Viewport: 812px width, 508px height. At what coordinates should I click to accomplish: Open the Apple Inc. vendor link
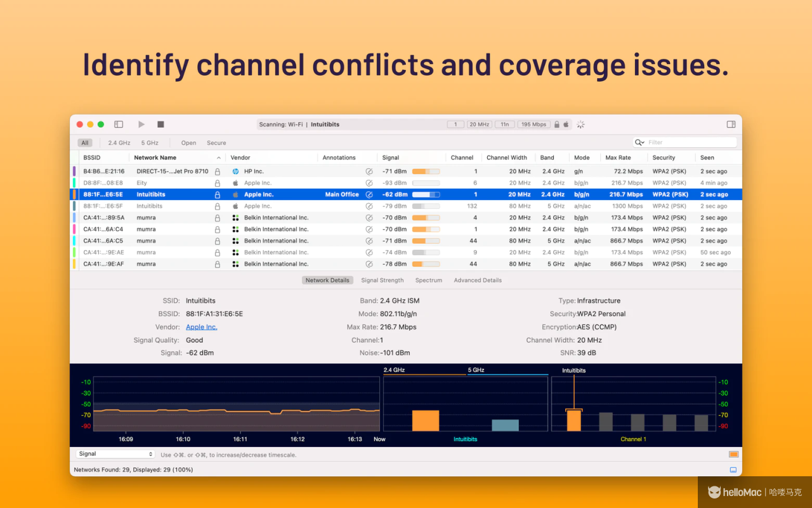click(x=201, y=327)
